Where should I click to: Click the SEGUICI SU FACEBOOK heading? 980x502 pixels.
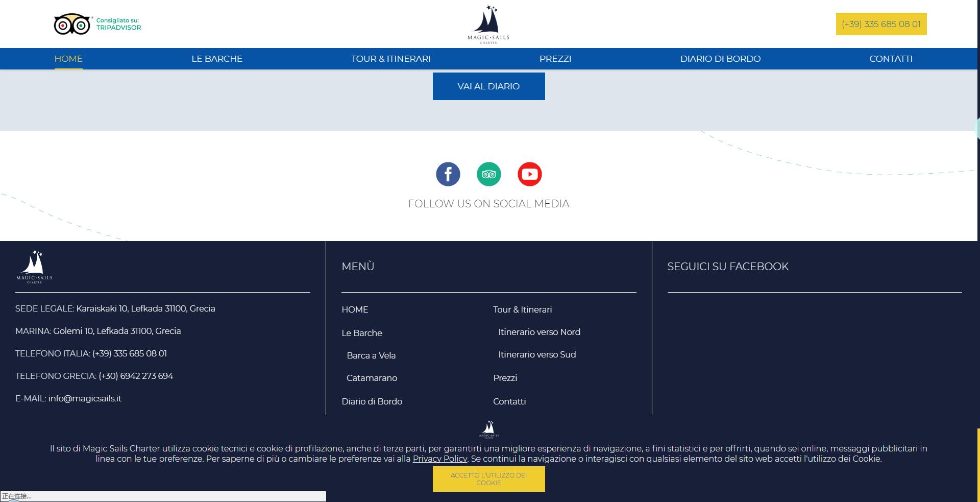pyautogui.click(x=728, y=267)
